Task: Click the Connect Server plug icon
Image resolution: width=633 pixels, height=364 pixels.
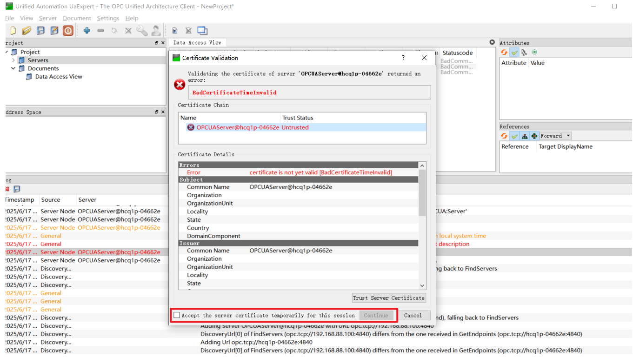Action: pyautogui.click(x=114, y=31)
